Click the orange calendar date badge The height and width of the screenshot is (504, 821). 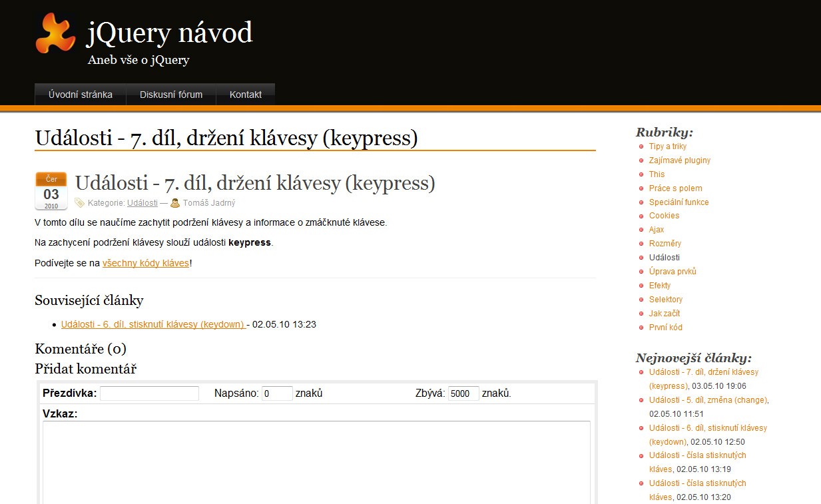point(51,191)
